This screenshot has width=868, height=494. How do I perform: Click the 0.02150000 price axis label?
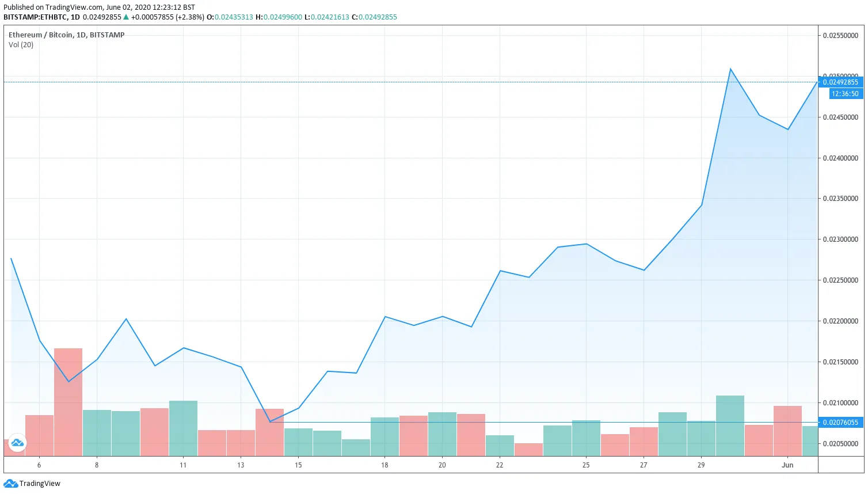[x=840, y=362]
